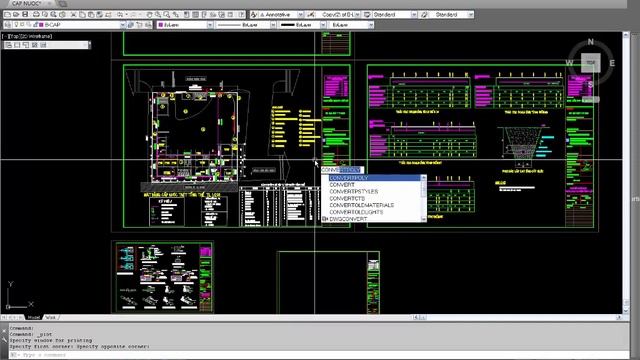Open the Copy(2) dimension style dropdown
Image resolution: width=640 pixels, height=360 pixels.
357,14
